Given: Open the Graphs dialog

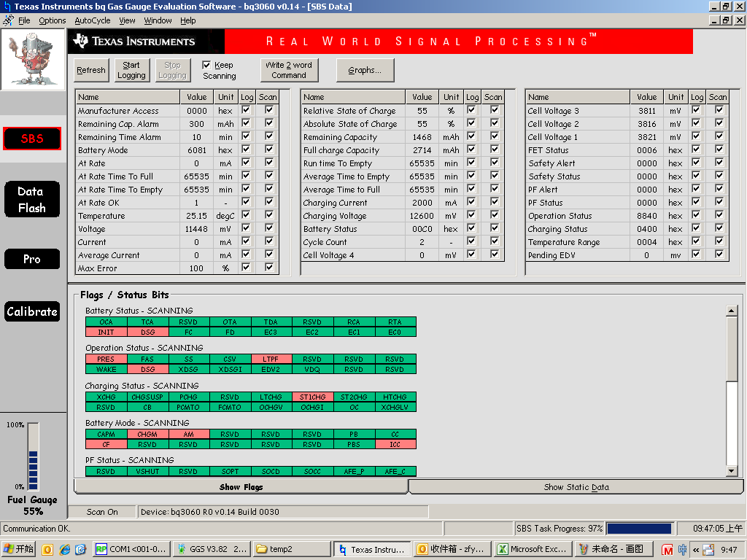Looking at the screenshot, I should pyautogui.click(x=365, y=70).
